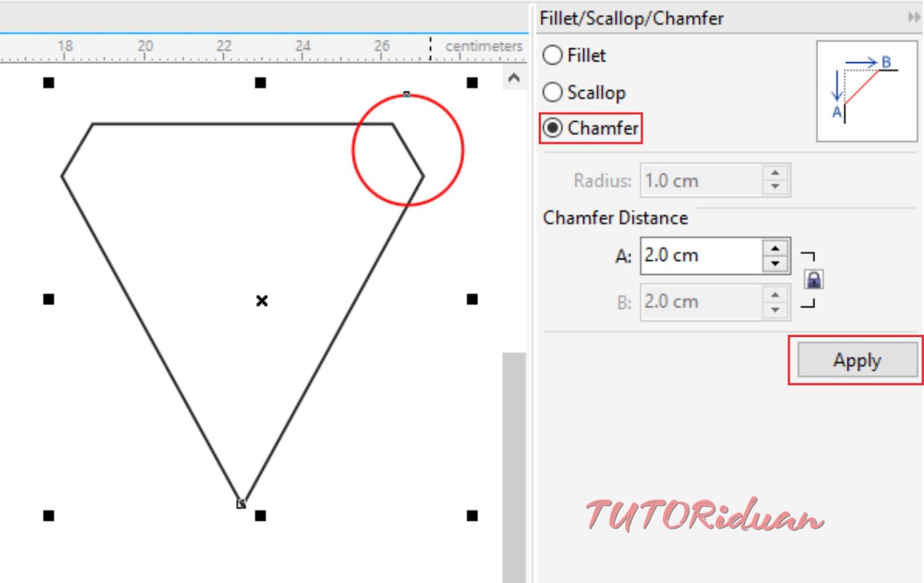
Task: Click the Fillet/Scallop/Chamfer title bar
Action: pyautogui.click(x=631, y=18)
